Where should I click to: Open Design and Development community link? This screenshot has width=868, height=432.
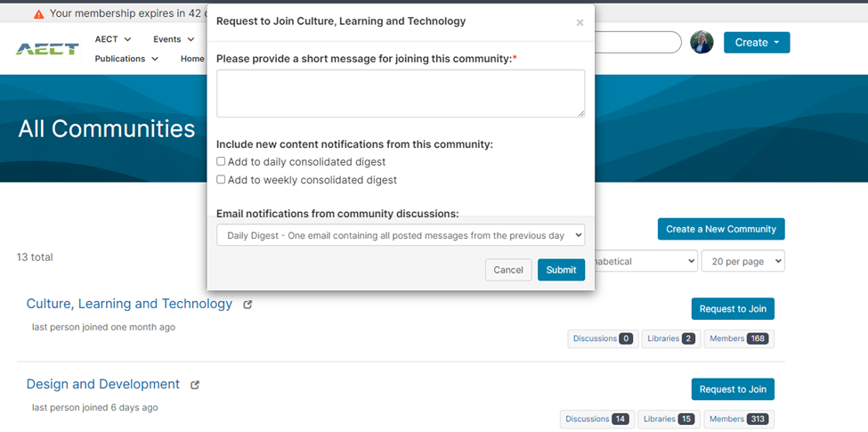103,384
